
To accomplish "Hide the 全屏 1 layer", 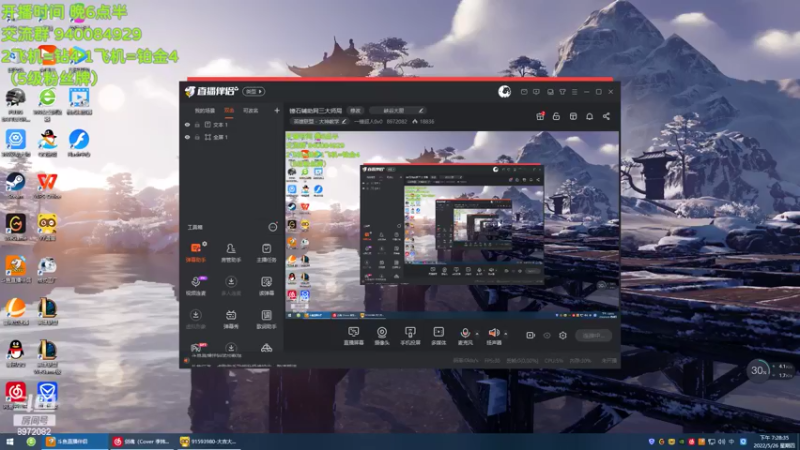I will (x=187, y=137).
